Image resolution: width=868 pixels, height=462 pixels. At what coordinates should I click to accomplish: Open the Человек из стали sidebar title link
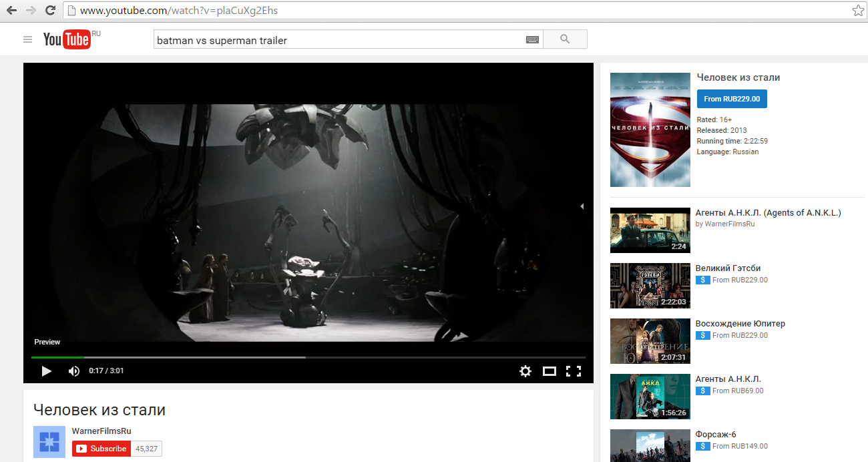[738, 77]
